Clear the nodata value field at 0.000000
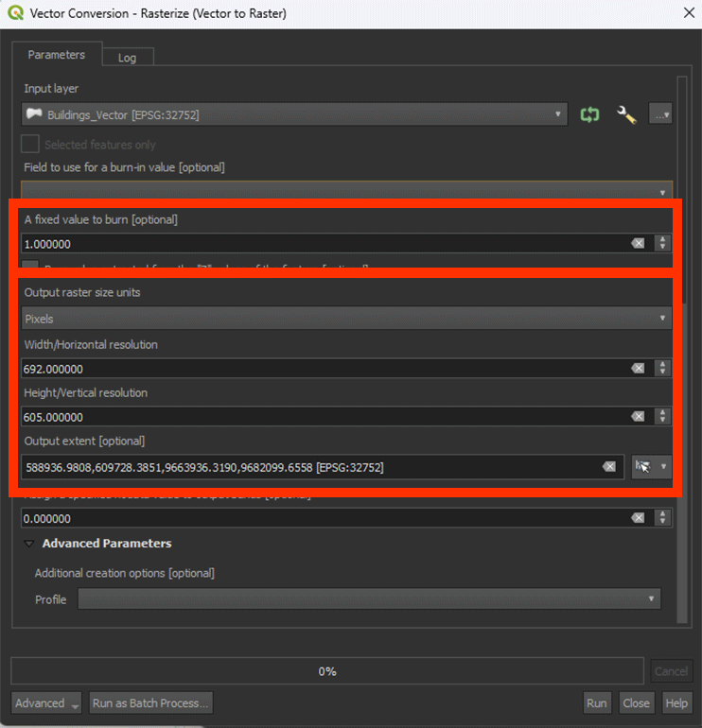The image size is (702, 728). coord(638,518)
